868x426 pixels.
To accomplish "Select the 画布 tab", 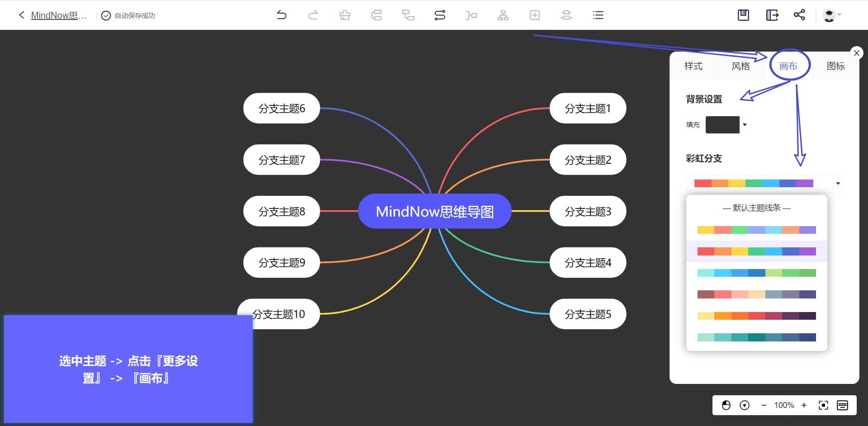I will point(788,66).
